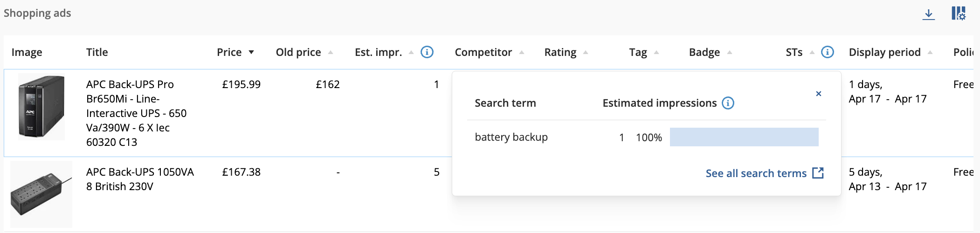
Task: Click the battery backup impressions bar
Action: [x=744, y=137]
